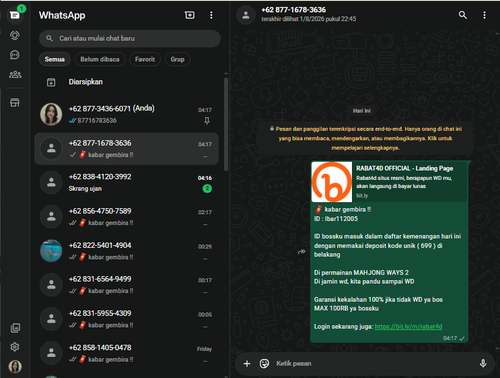Click contact name in chat header

pos(293,10)
